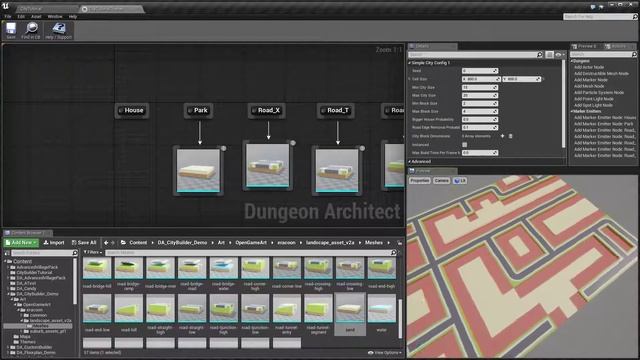Open the Add New dropdown
Viewport: 640px width, 360px height.
(x=21, y=242)
